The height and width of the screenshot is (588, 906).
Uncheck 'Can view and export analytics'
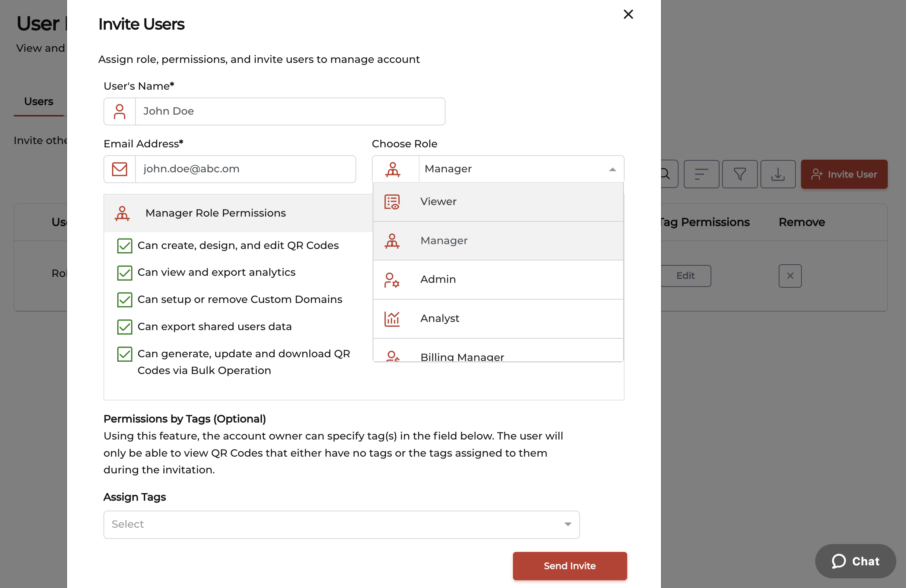click(x=124, y=273)
